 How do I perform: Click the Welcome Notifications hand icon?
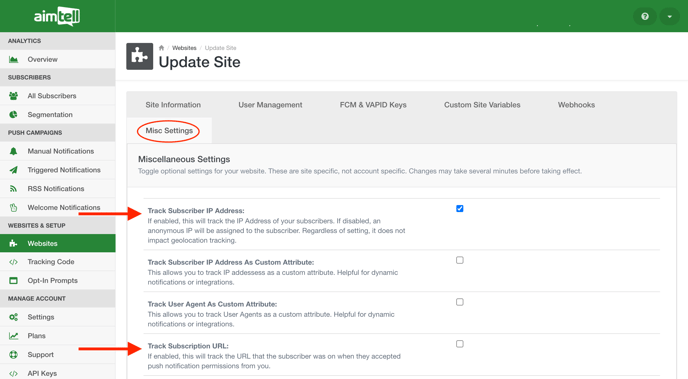pyautogui.click(x=14, y=207)
